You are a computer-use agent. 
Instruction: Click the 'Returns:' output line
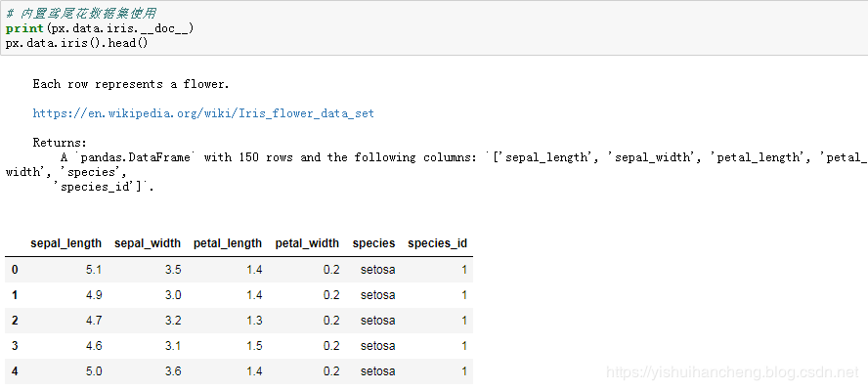tap(60, 143)
